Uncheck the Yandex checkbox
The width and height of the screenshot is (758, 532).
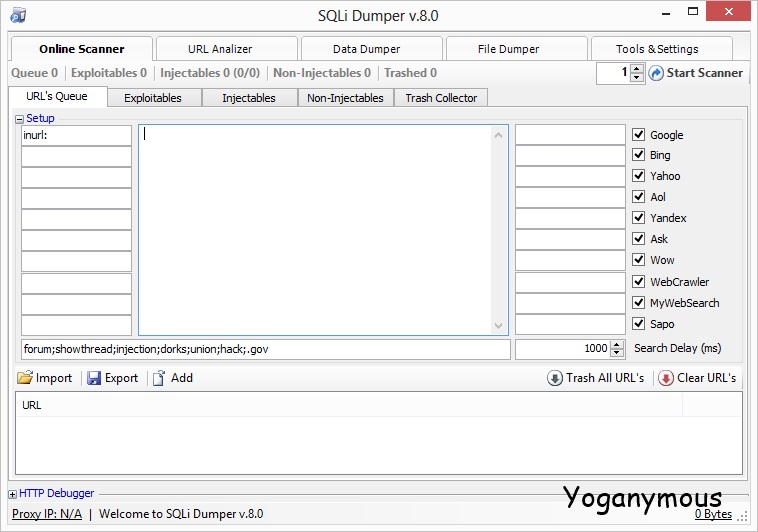point(639,218)
